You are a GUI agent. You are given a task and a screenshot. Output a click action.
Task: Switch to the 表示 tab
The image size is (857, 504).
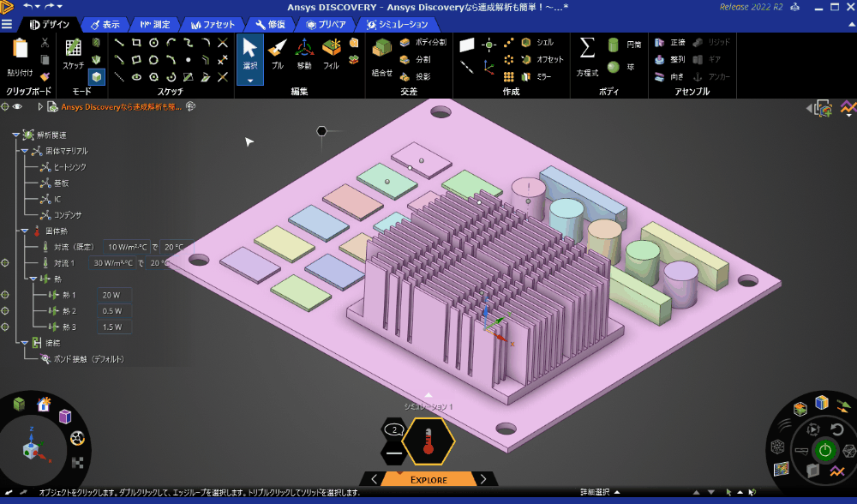[x=105, y=25]
